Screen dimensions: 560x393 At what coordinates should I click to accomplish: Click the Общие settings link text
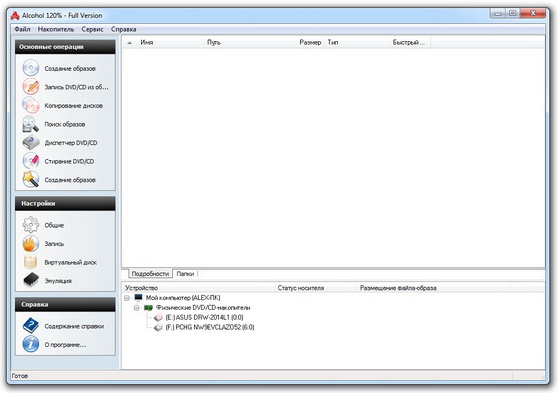point(54,225)
